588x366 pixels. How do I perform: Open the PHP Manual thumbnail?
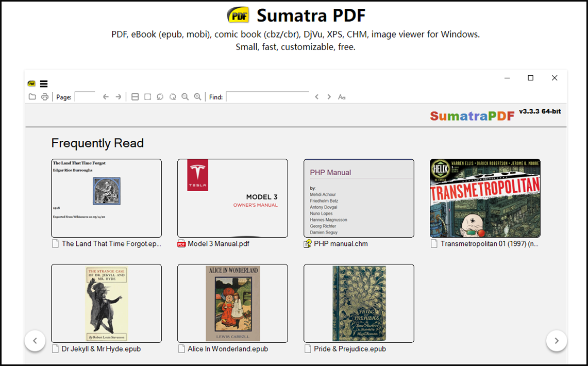[359, 198]
